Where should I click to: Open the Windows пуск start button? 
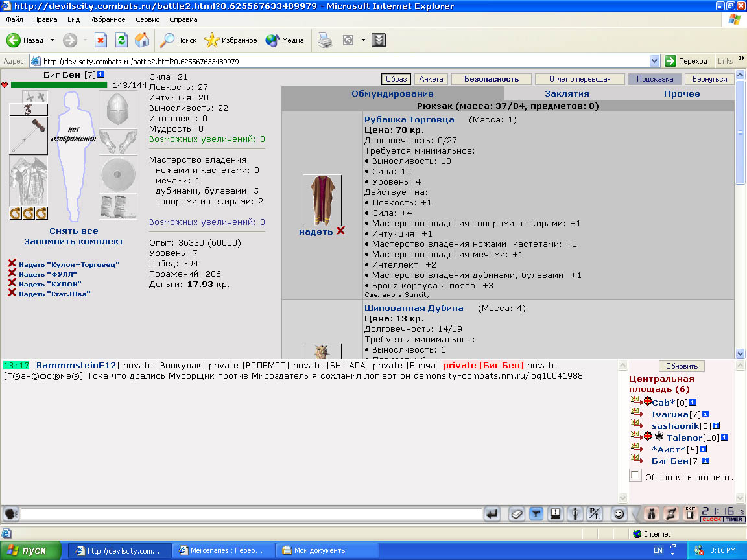click(31, 550)
